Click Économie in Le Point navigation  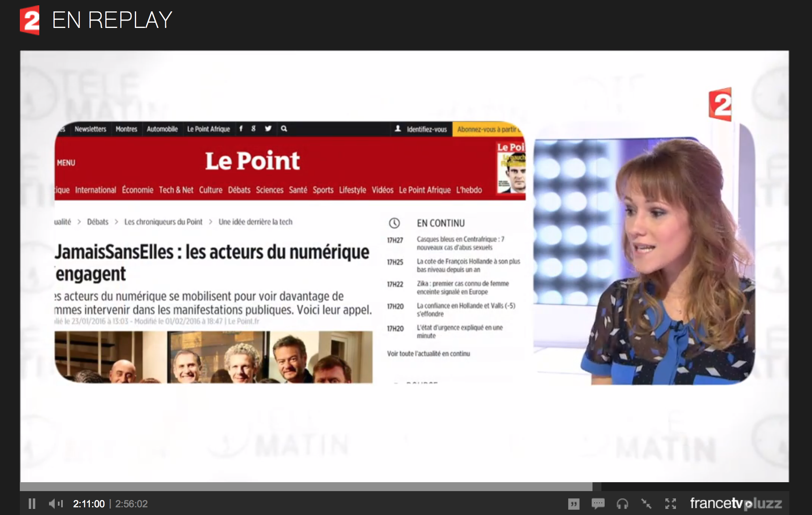(x=138, y=190)
